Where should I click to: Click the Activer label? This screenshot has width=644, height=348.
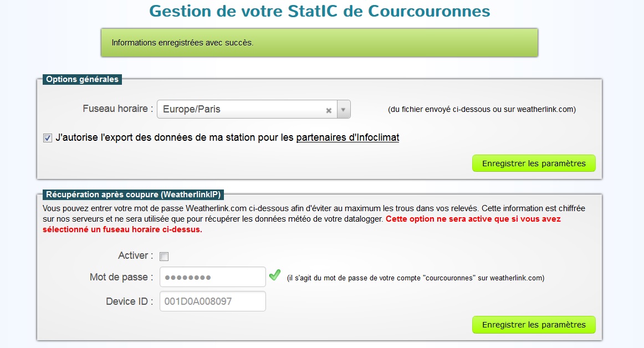(136, 255)
